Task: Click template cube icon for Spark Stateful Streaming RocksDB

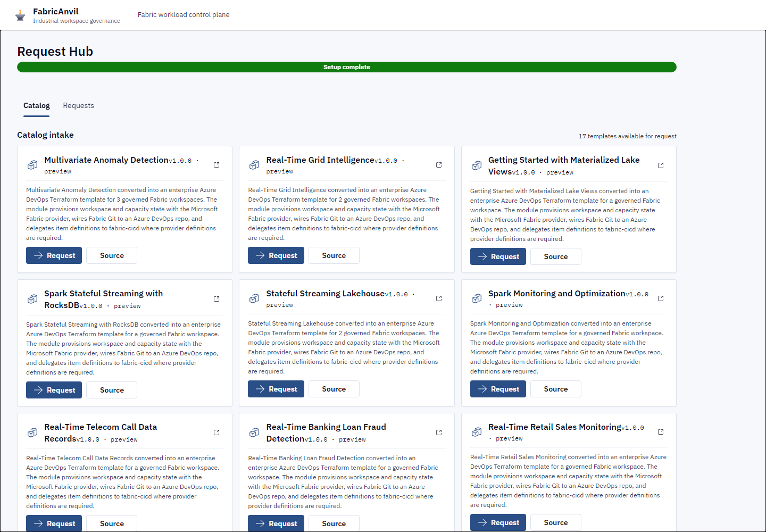Action: [x=32, y=299]
